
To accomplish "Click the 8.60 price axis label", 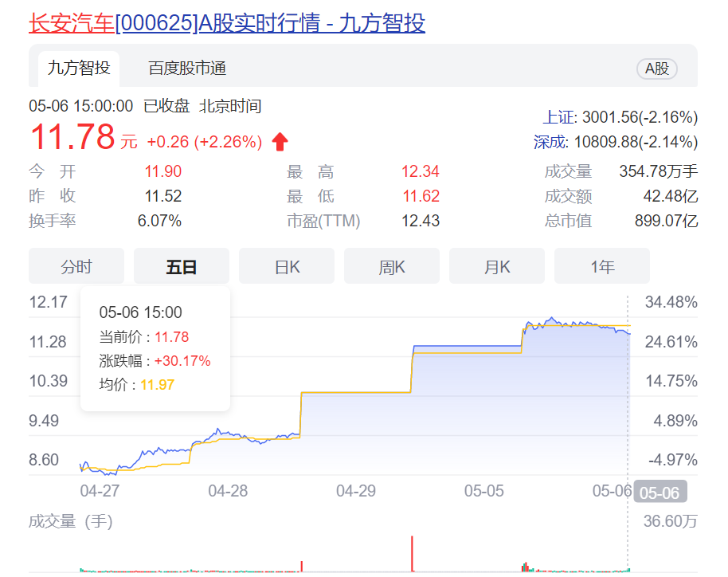I will click(x=44, y=460).
